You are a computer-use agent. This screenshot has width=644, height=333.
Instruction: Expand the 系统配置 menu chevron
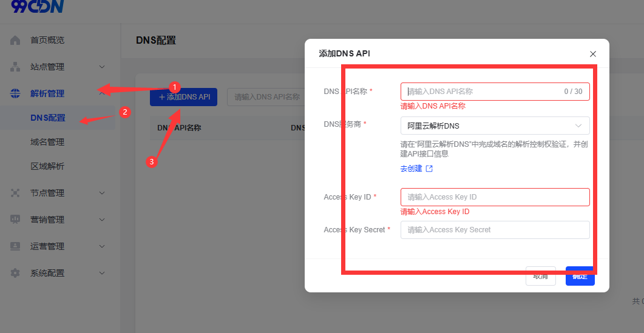[102, 273]
